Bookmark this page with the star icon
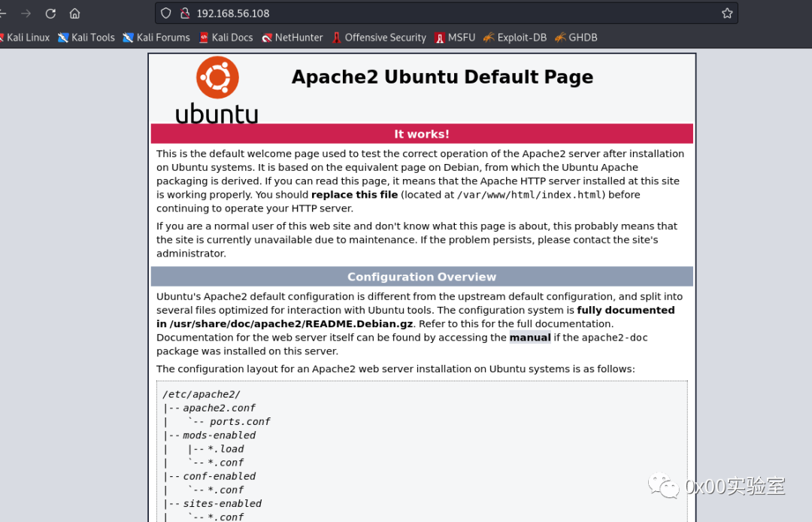Image resolution: width=812 pixels, height=522 pixels. coord(727,14)
